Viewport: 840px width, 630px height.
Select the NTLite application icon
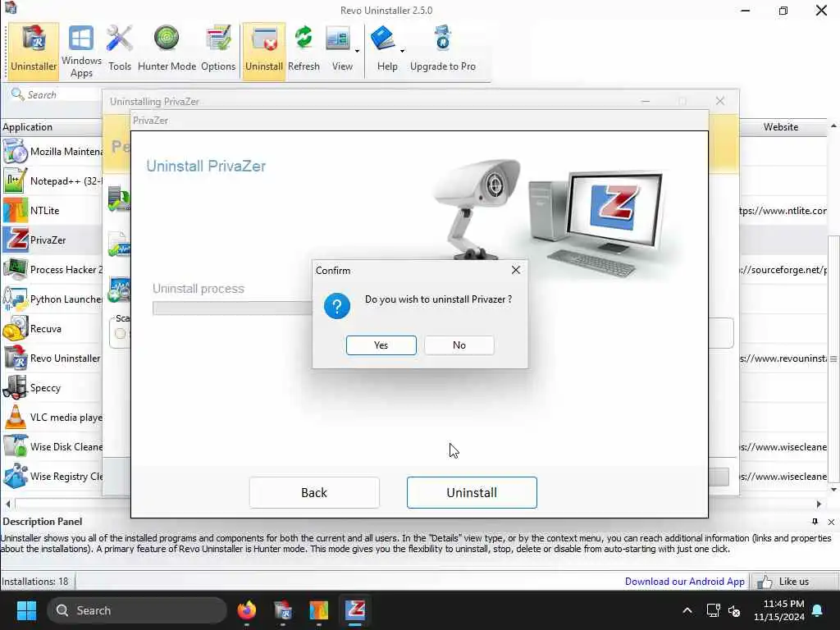(15, 211)
